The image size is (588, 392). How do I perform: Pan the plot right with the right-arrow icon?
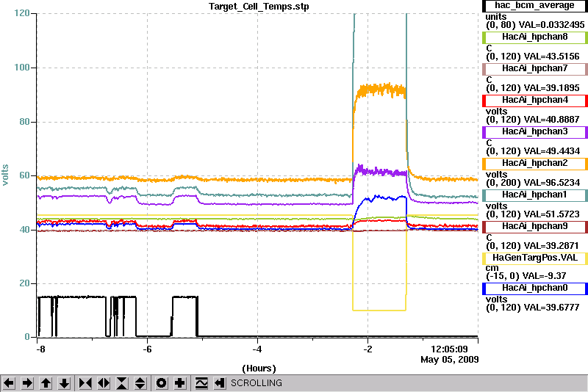pyautogui.click(x=27, y=383)
